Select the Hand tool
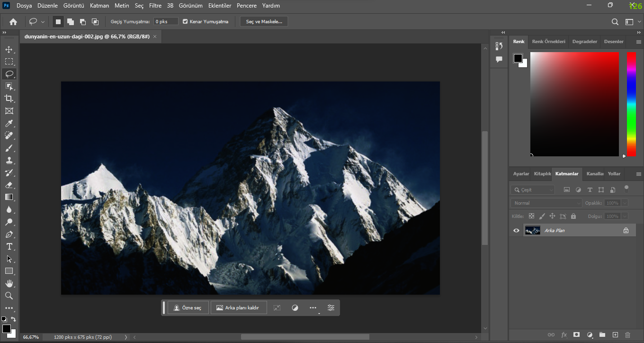Image resolution: width=644 pixels, height=343 pixels. (9, 283)
